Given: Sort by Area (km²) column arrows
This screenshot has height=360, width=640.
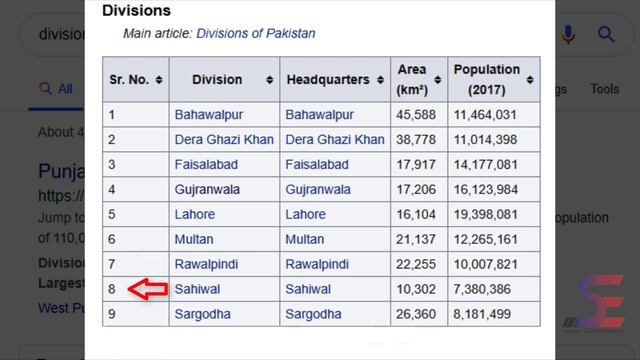Looking at the screenshot, I should pyautogui.click(x=438, y=80).
